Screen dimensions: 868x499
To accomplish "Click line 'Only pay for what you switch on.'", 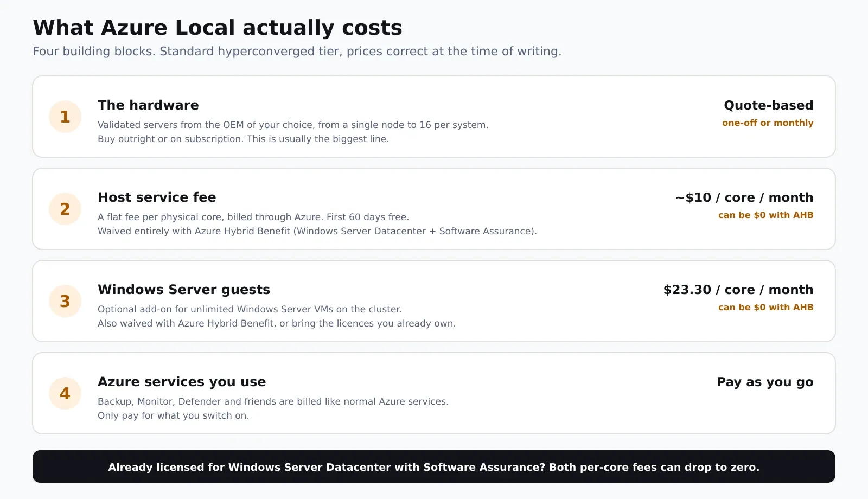I will (174, 415).
